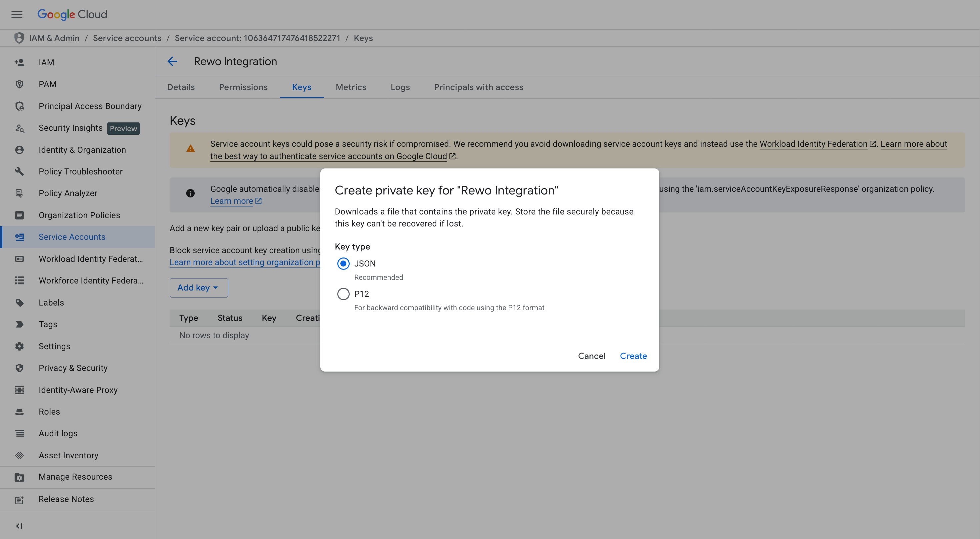Screen dimensions: 980x539
Task: Click the Roles hat icon
Action: click(19, 412)
